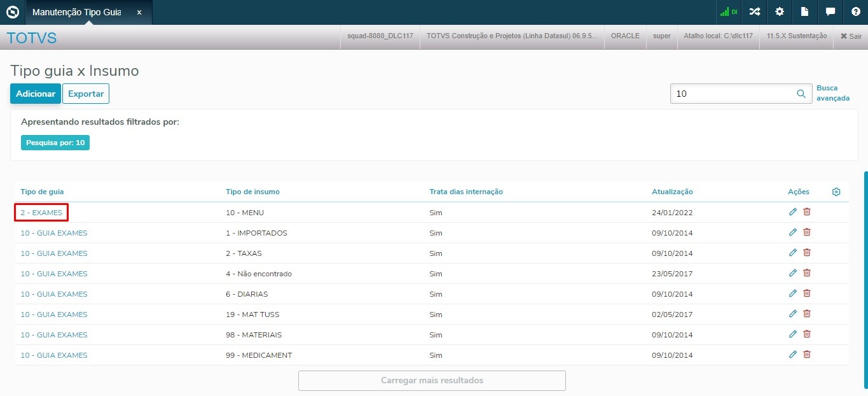This screenshot has width=868, height=396.
Task: Edit the 2 - TAXAS row
Action: [x=792, y=253]
